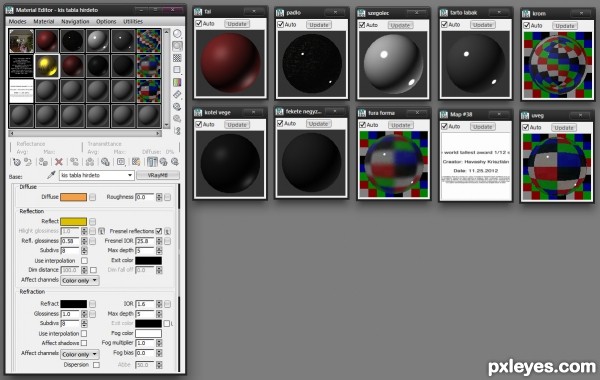Viewport: 600px width, 380px height.
Task: Toggle the Fresnel reflections checkbox
Action: click(x=158, y=231)
